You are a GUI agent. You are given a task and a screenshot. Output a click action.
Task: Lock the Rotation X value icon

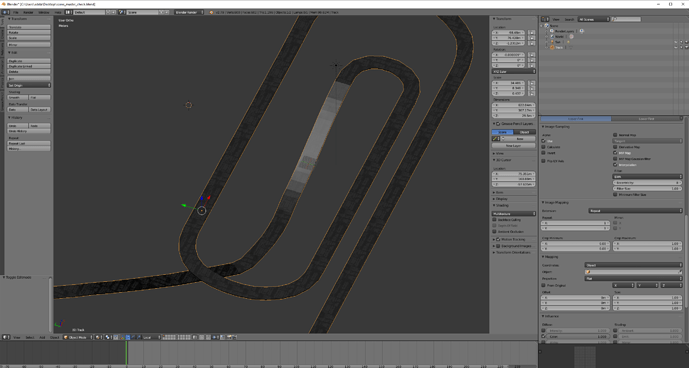click(531, 55)
